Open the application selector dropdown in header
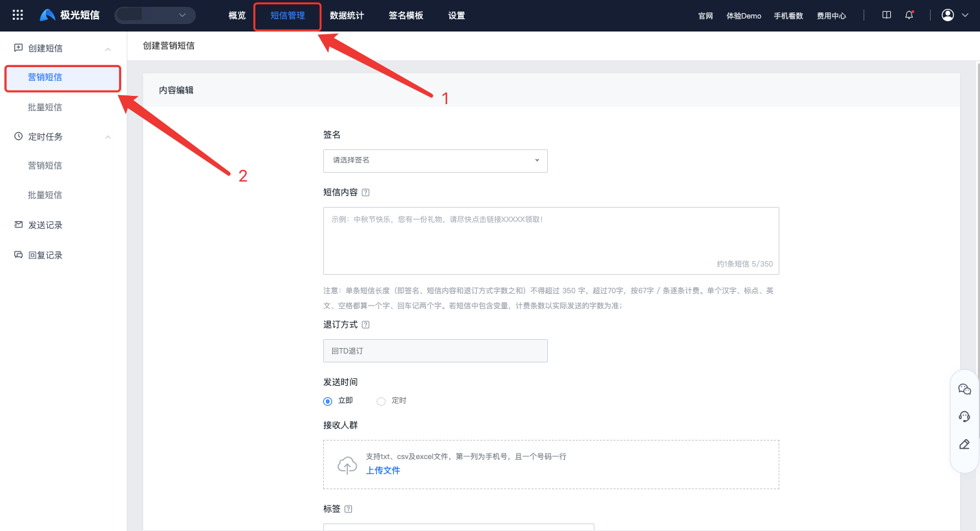980x531 pixels. 155,15
